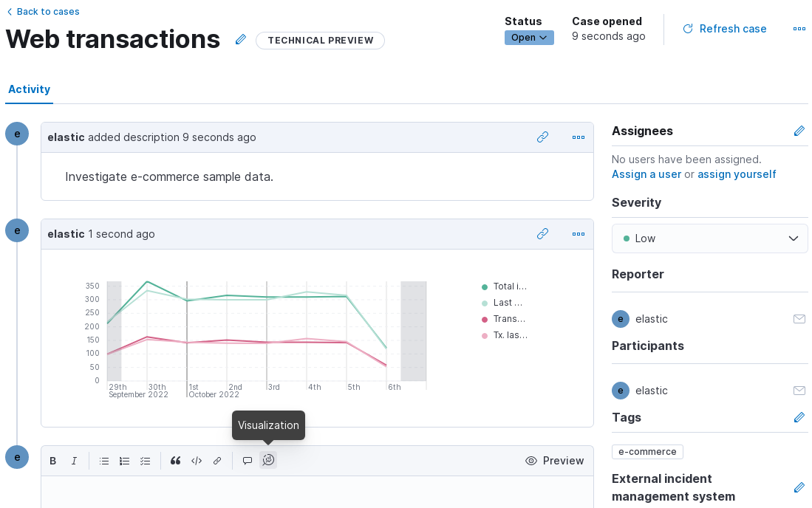Insert a task checklist
This screenshot has width=812, height=508.
point(146,461)
